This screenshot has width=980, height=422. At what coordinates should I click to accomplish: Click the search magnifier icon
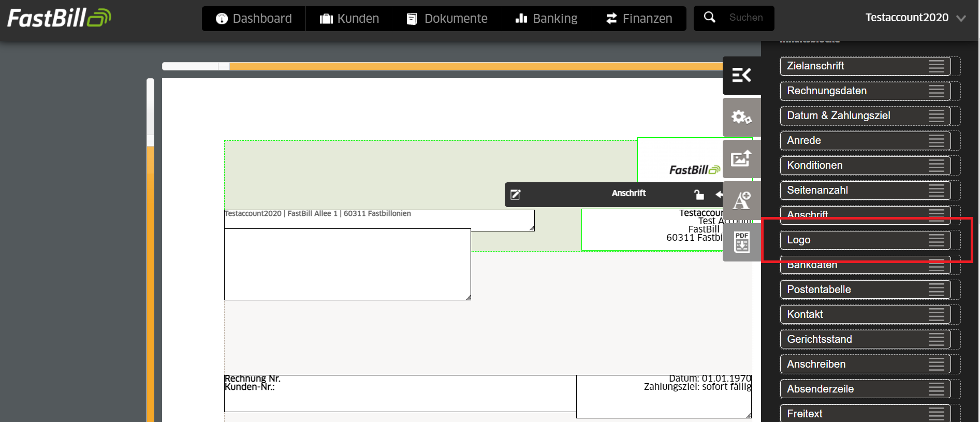710,18
